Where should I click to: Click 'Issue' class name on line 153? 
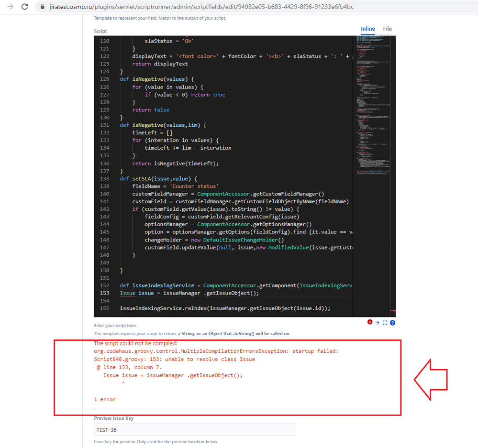click(127, 293)
